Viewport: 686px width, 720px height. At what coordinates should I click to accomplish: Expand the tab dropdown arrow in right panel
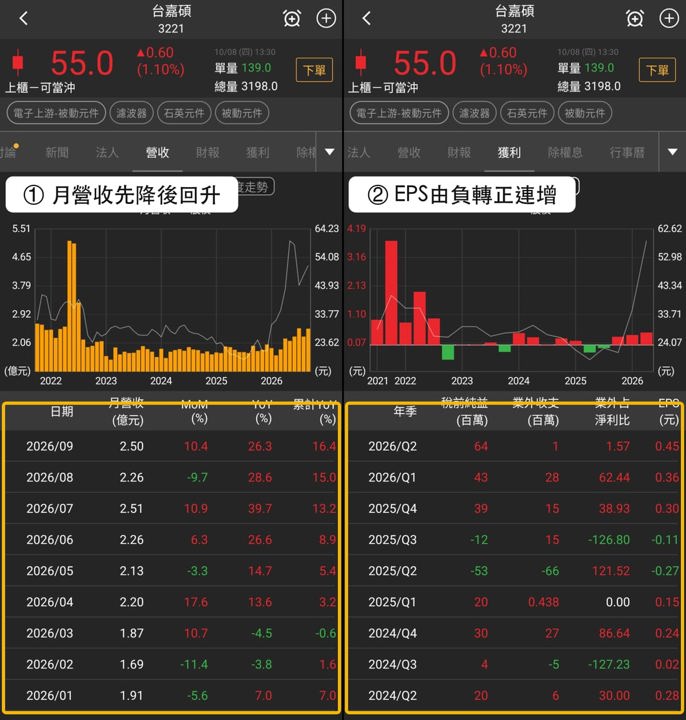coord(672,152)
